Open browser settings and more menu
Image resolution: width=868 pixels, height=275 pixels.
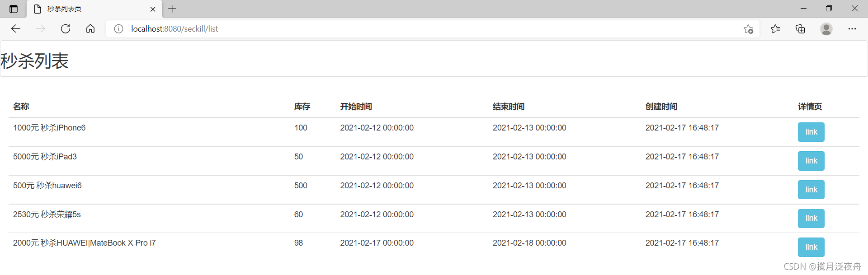coord(852,29)
